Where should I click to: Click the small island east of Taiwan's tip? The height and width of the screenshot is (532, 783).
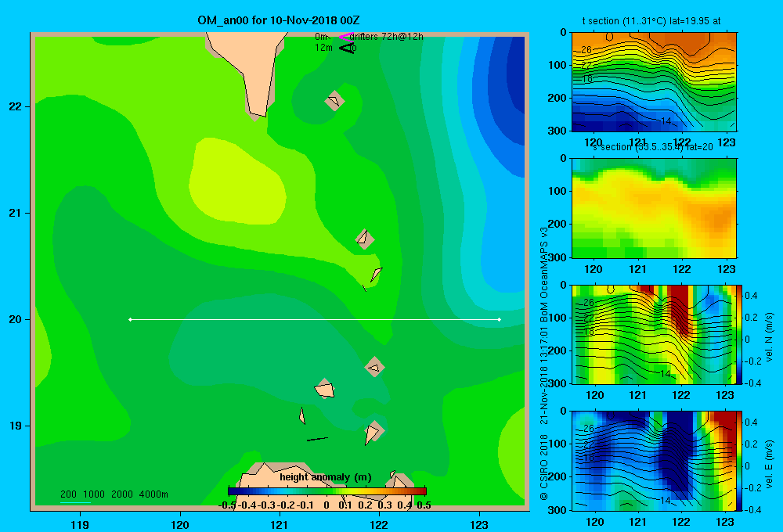click(x=334, y=101)
